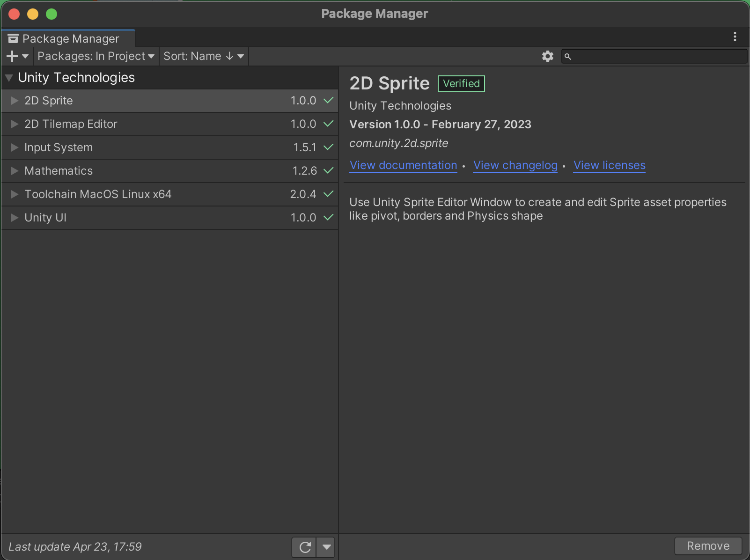750x560 pixels.
Task: Select the Input System package
Action: (169, 147)
